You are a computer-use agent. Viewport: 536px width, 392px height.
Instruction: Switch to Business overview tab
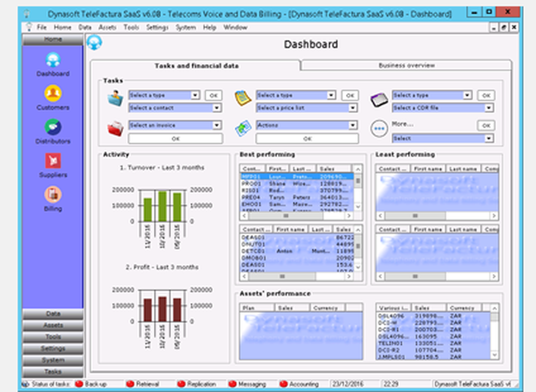click(406, 65)
